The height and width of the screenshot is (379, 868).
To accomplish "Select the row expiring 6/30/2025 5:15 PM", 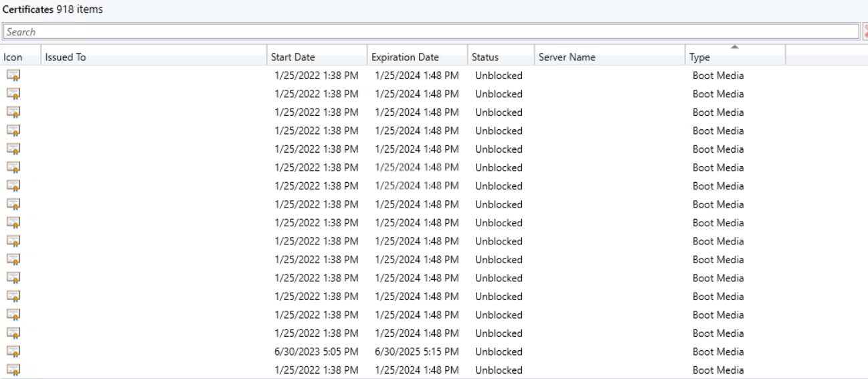I will click(434, 352).
